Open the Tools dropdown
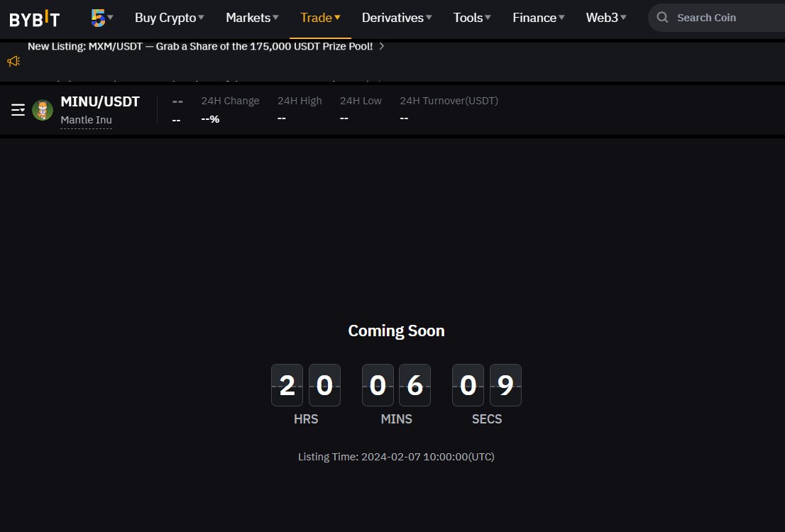Viewport: 785px width, 532px height. tap(471, 18)
